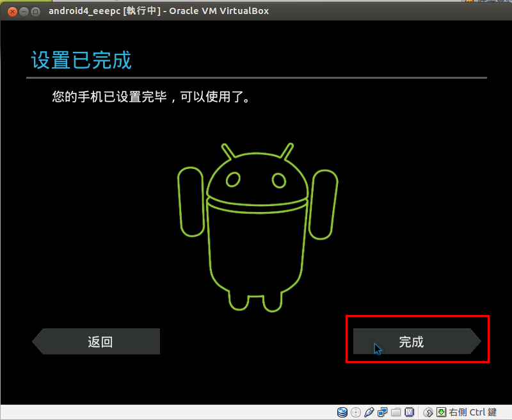This screenshot has height=420, width=512.
Task: Click the android4_eeepc window title bar
Action: 256,11
